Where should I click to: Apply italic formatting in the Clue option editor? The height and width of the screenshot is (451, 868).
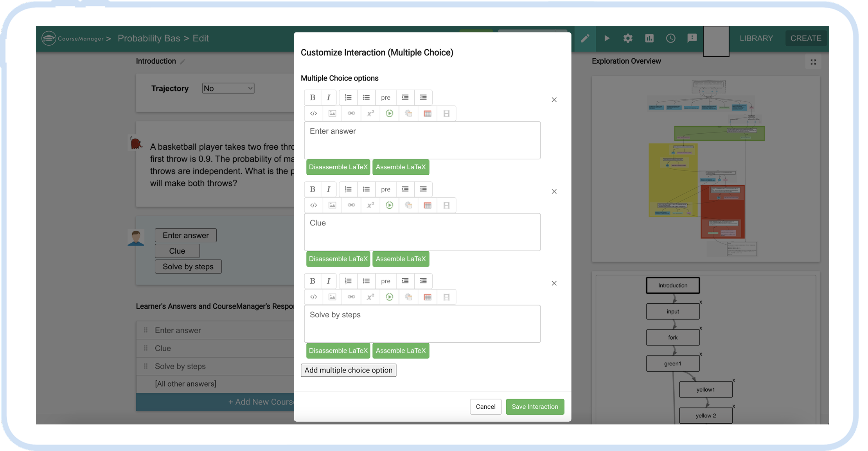coord(329,189)
